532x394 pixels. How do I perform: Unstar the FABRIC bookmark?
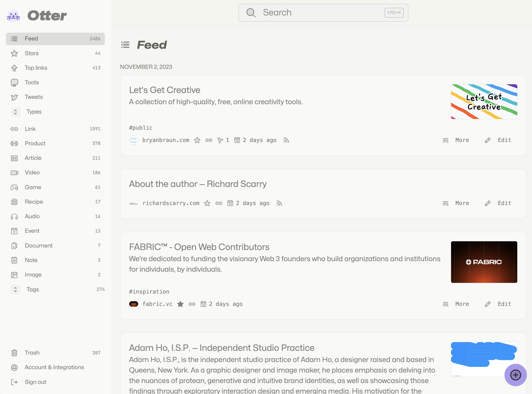pos(180,304)
